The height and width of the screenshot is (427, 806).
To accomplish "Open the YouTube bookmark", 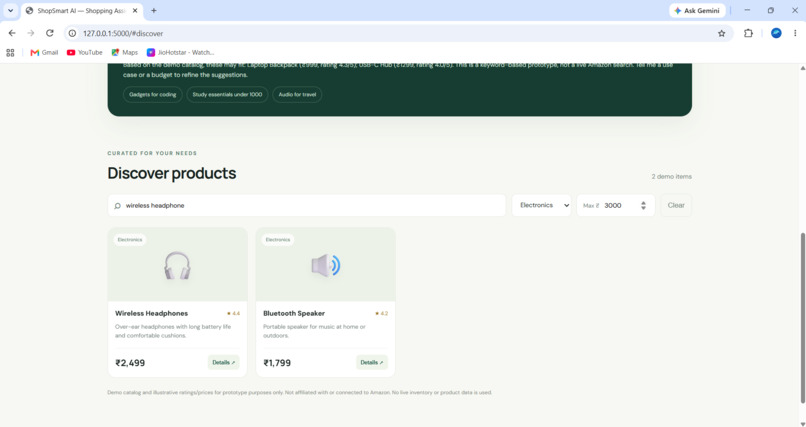I will click(85, 52).
